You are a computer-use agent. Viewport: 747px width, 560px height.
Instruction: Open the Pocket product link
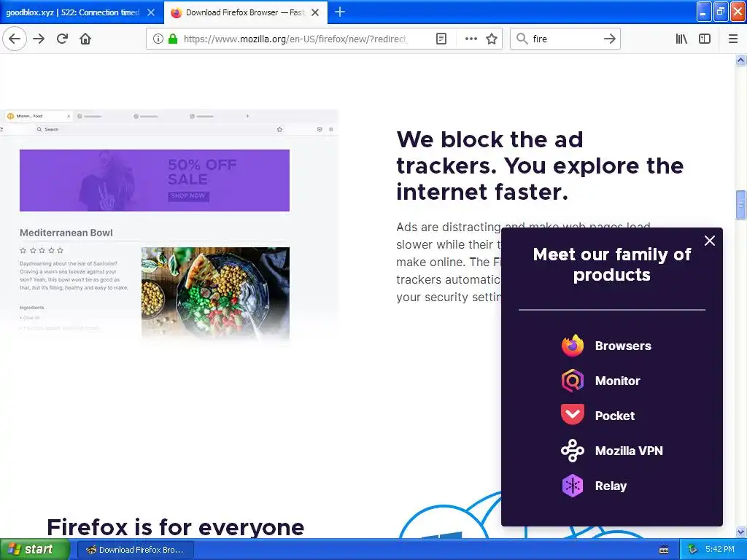coord(614,416)
